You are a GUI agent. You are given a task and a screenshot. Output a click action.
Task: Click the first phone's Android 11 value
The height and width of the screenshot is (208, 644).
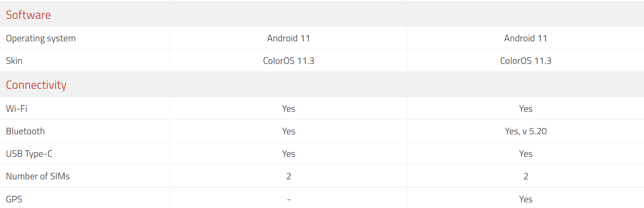coord(289,39)
